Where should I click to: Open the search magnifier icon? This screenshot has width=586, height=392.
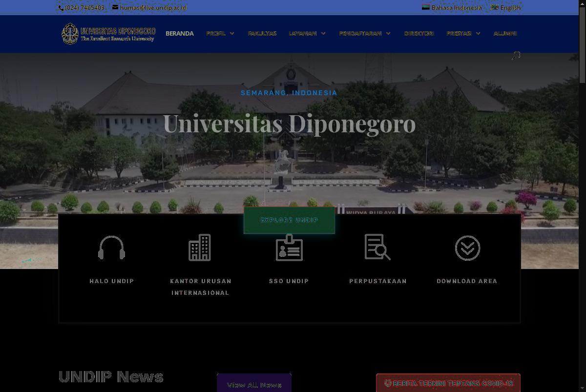516,56
